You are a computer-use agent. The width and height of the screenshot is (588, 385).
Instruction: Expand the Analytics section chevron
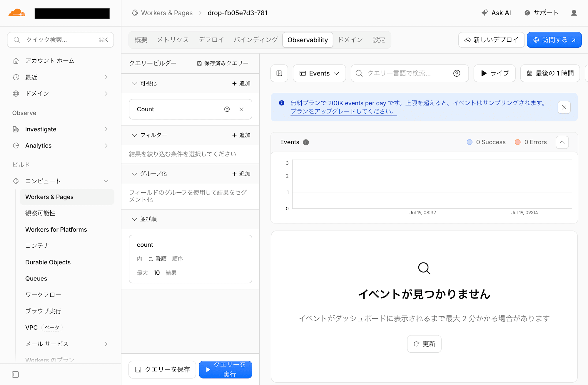click(x=106, y=146)
